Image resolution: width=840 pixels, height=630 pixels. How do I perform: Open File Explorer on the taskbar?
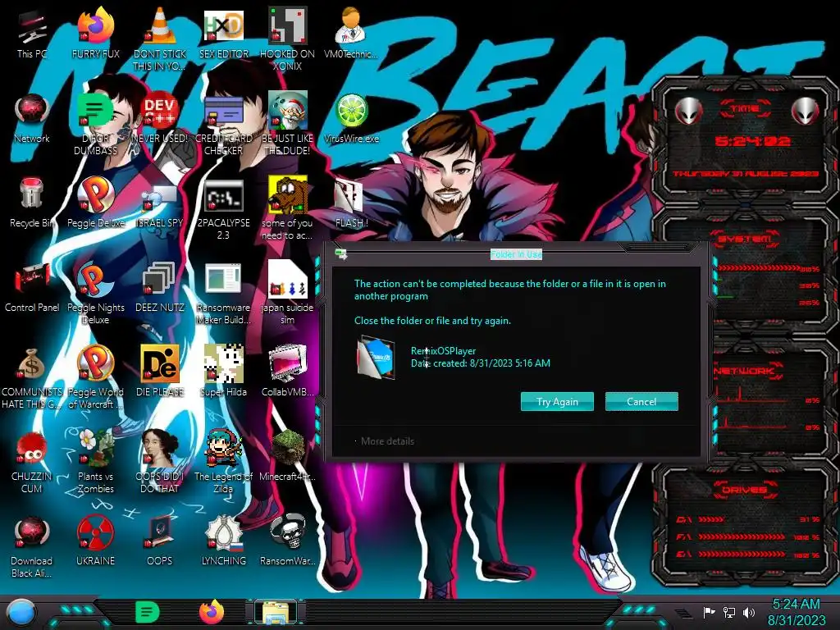coord(276,613)
